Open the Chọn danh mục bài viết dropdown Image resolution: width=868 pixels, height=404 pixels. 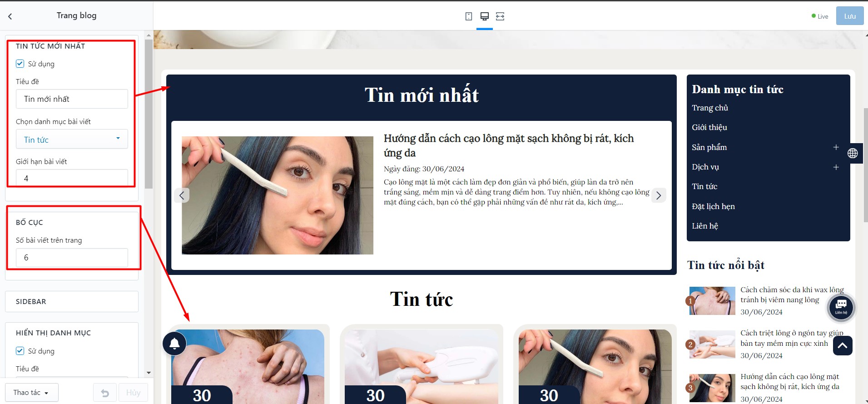72,140
